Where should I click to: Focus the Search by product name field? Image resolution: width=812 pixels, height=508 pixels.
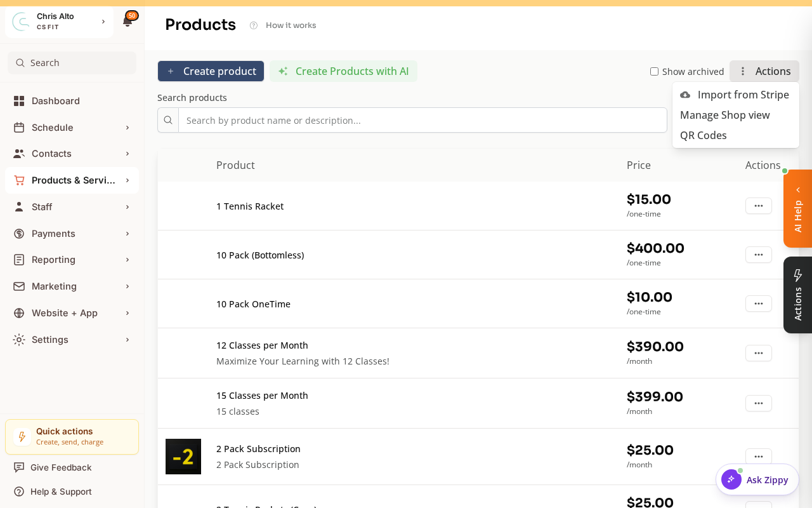point(422,120)
